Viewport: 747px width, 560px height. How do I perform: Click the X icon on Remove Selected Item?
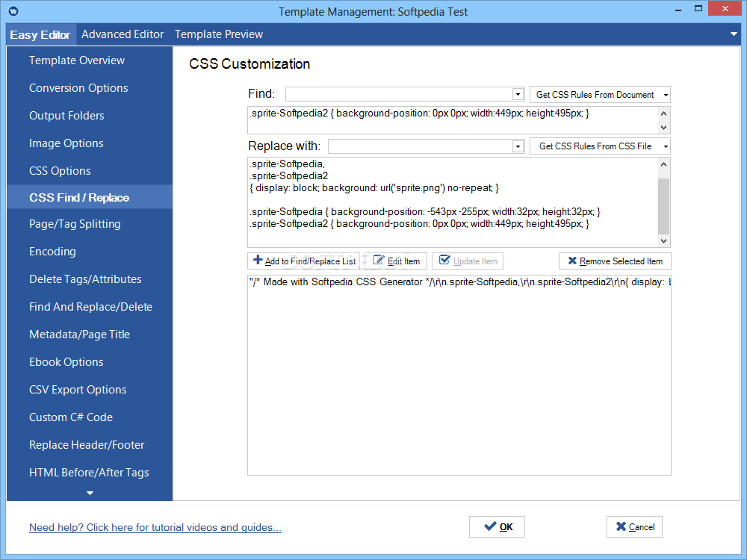[x=572, y=261]
